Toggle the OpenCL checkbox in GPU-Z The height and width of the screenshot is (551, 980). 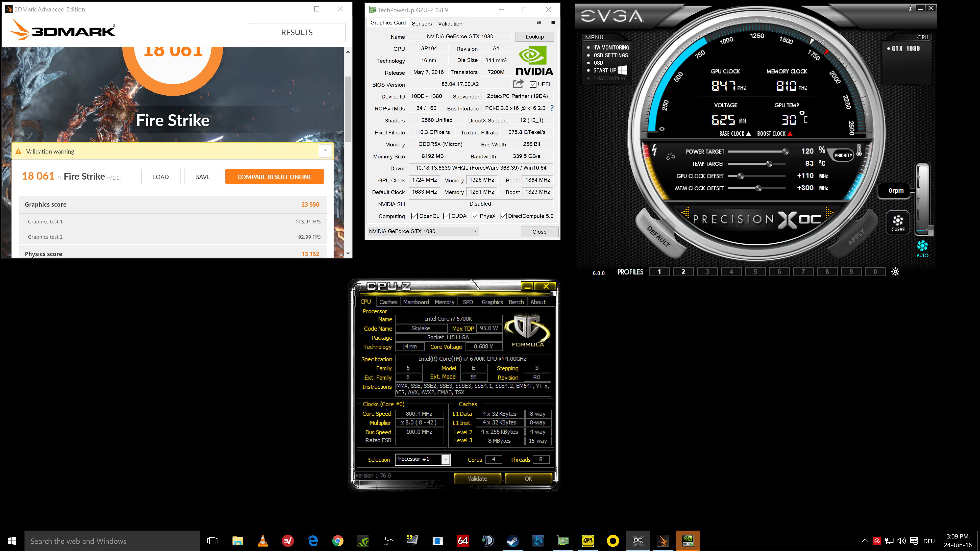[414, 216]
